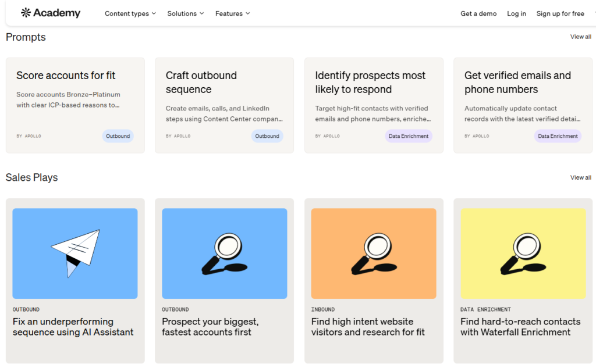Expand the Features dropdown menu

tap(232, 13)
